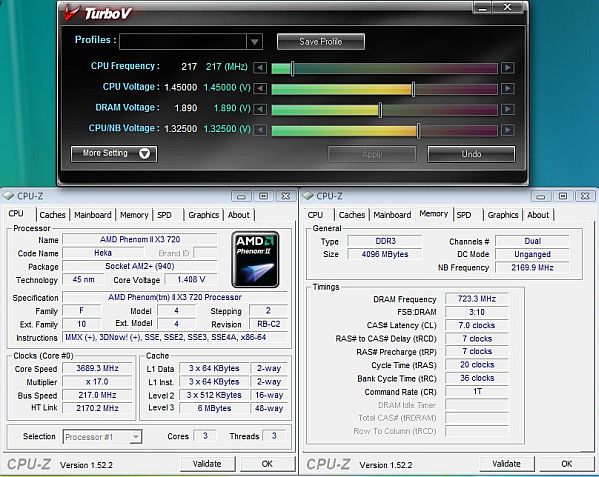Image resolution: width=599 pixels, height=477 pixels.
Task: Decrease CPU Voltage with left arrow
Action: point(260,89)
